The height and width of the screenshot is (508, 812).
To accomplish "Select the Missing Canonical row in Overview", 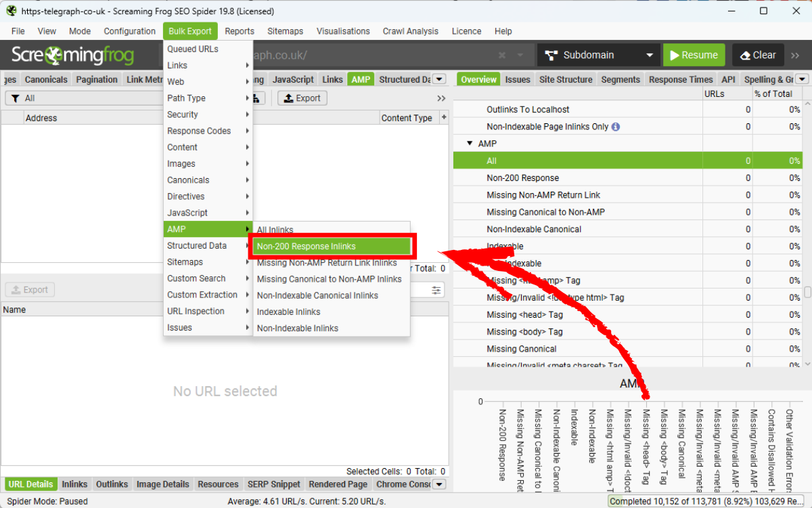I will click(x=521, y=349).
